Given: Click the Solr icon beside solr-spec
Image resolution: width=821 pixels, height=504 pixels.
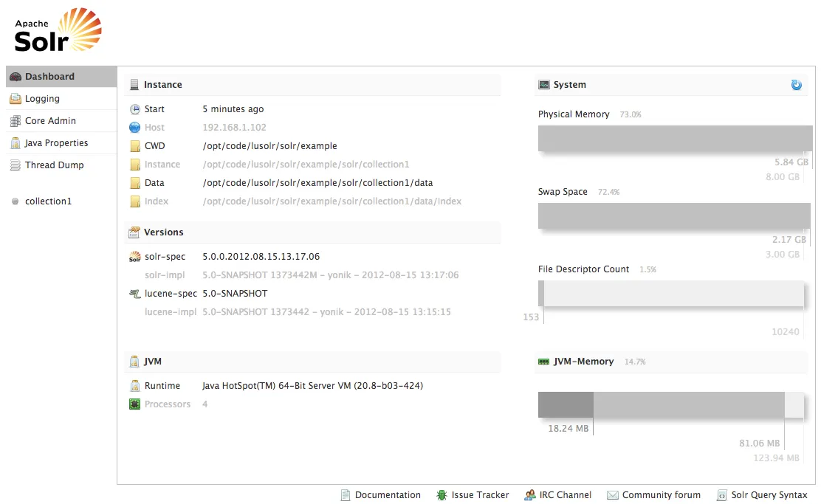Looking at the screenshot, I should click(x=134, y=257).
